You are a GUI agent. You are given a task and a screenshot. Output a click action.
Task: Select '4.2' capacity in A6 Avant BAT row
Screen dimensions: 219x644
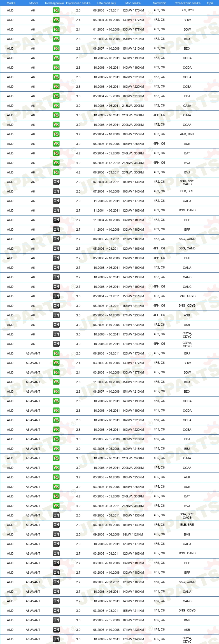78,496
